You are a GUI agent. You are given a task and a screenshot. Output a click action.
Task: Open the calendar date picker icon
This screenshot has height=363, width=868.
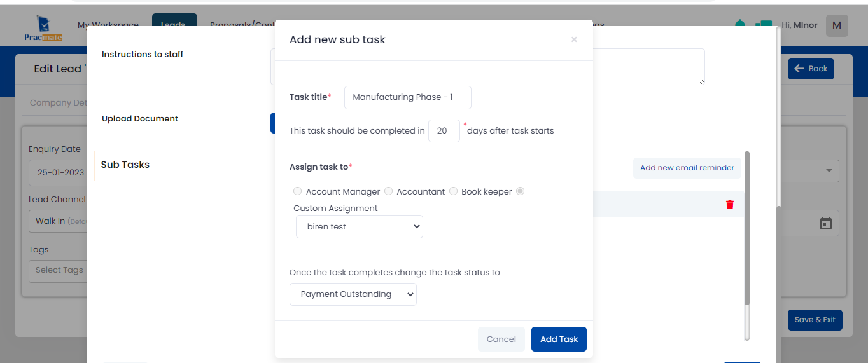[x=826, y=223]
